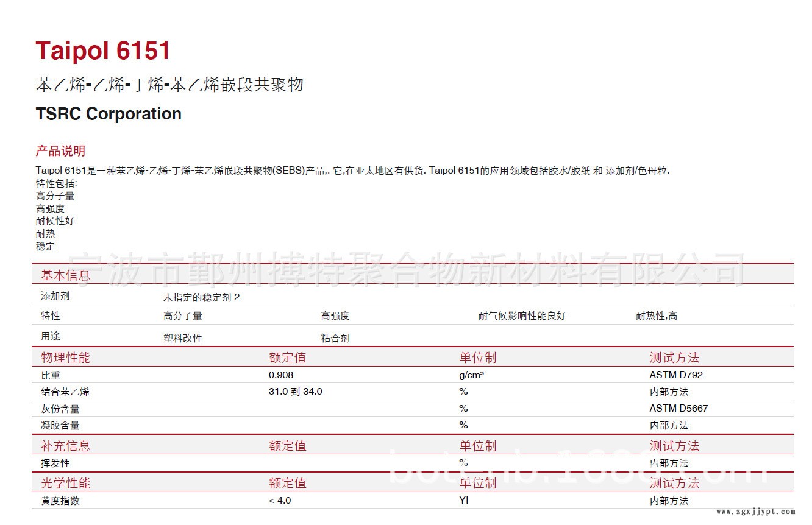This screenshot has width=812, height=525.
Task: Click '额定值' header in the 补充信息 row
Action: coord(287,446)
